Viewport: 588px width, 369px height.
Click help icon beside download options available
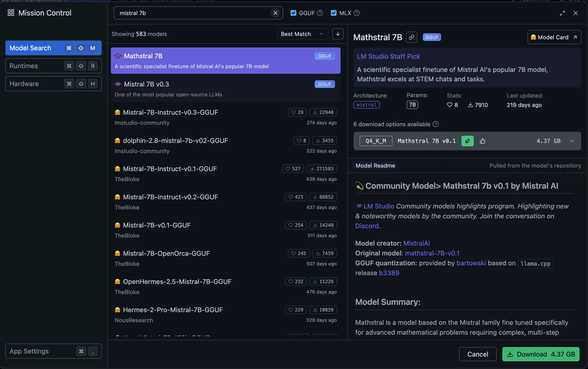[436, 124]
